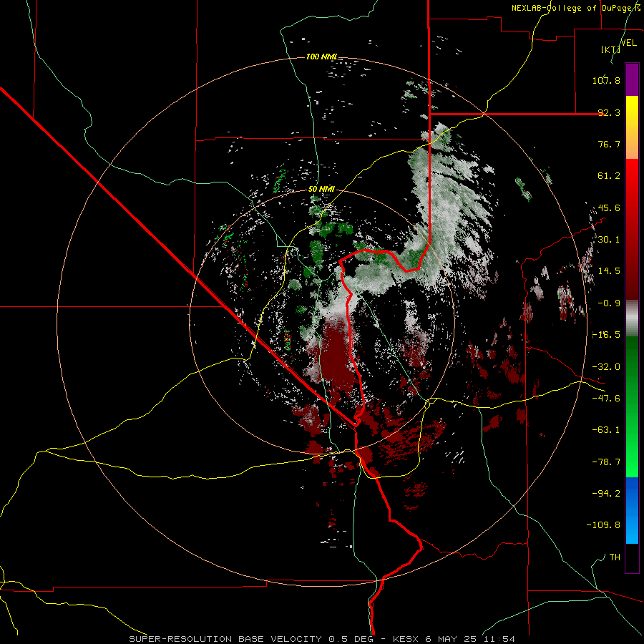Select the -109.8 velocity scale label
The image size is (644, 644).
pyautogui.click(x=603, y=525)
